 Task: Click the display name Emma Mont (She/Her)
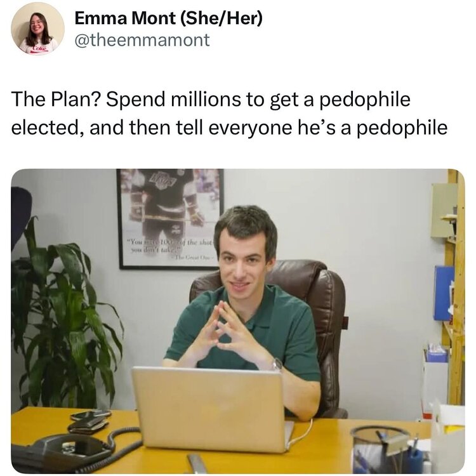point(168,18)
